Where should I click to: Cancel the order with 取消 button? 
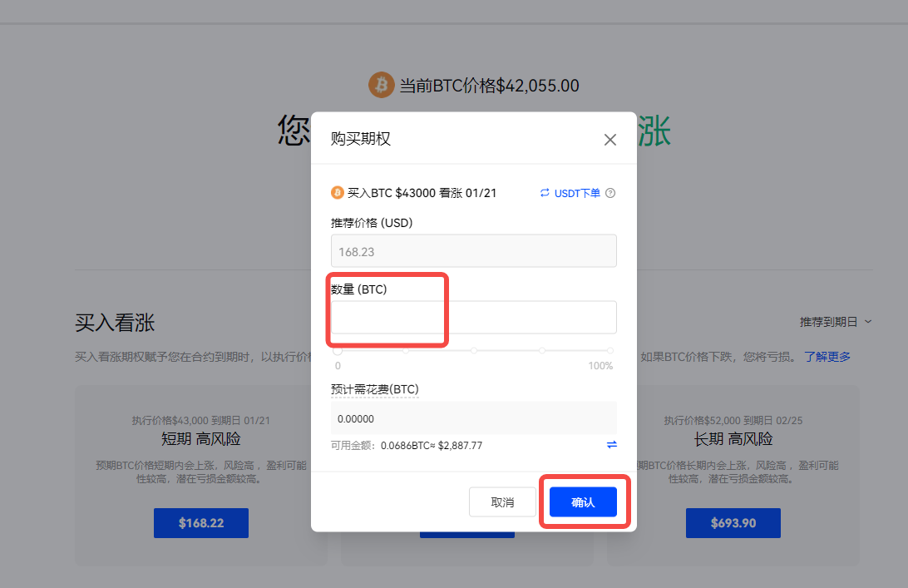coord(502,502)
